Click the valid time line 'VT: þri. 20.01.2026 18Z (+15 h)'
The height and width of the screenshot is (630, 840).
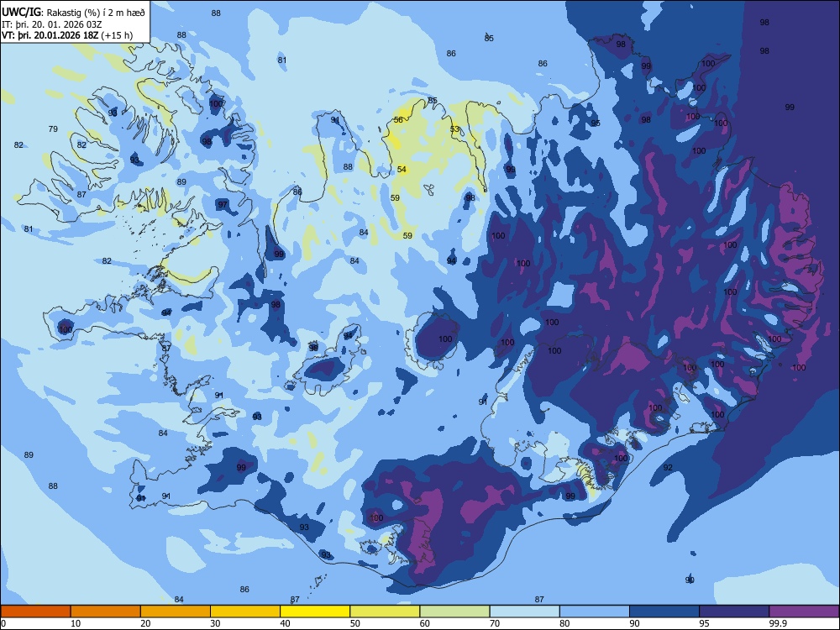click(67, 36)
